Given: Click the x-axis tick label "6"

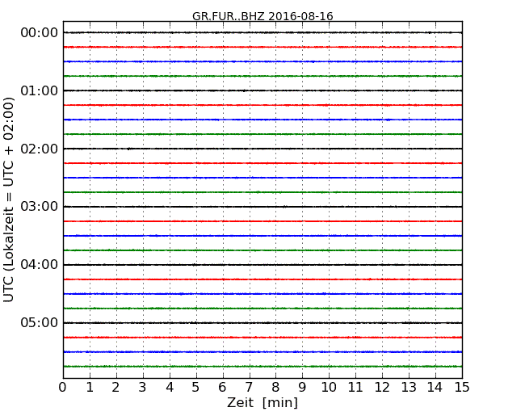Looking at the screenshot, I should (x=222, y=388).
